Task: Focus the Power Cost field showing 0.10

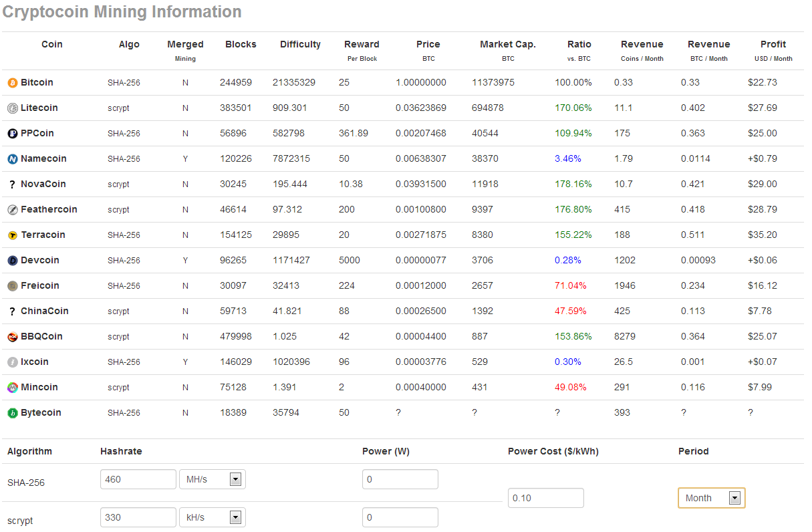Action: pyautogui.click(x=546, y=498)
